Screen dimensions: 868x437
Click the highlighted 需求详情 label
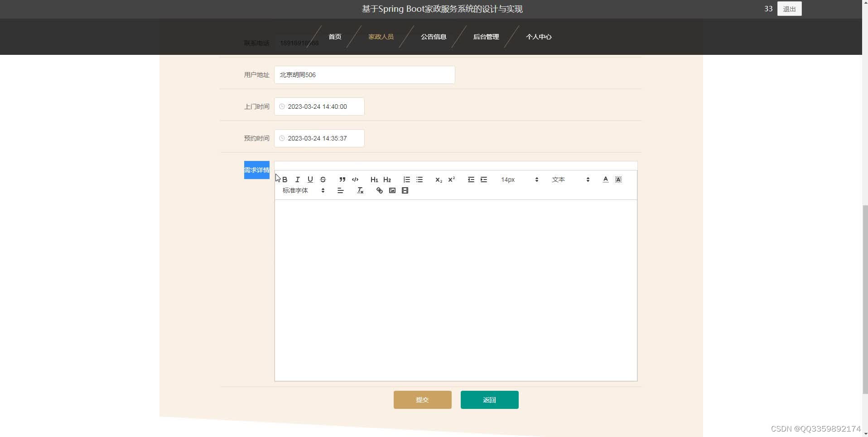point(257,170)
